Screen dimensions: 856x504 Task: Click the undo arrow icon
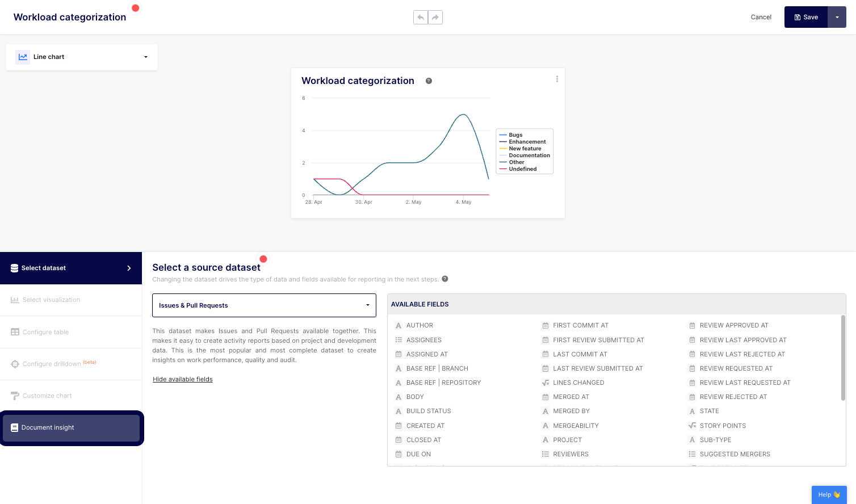coord(421,17)
